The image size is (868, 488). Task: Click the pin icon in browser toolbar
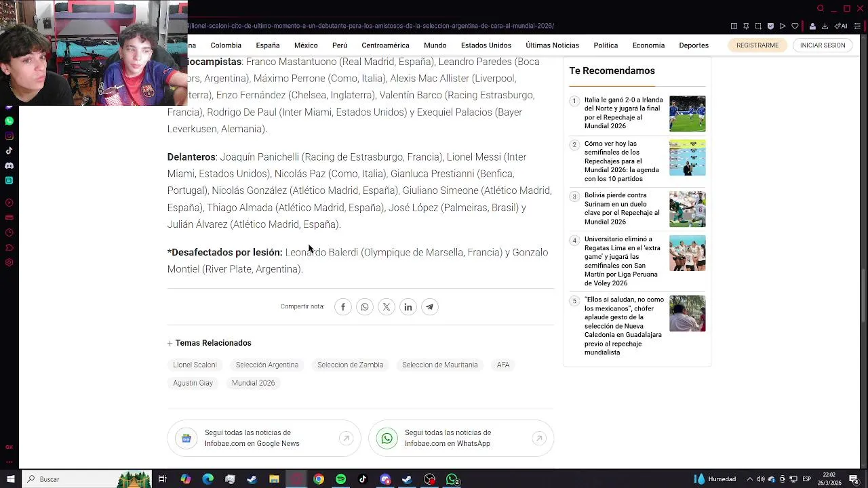[x=746, y=26]
